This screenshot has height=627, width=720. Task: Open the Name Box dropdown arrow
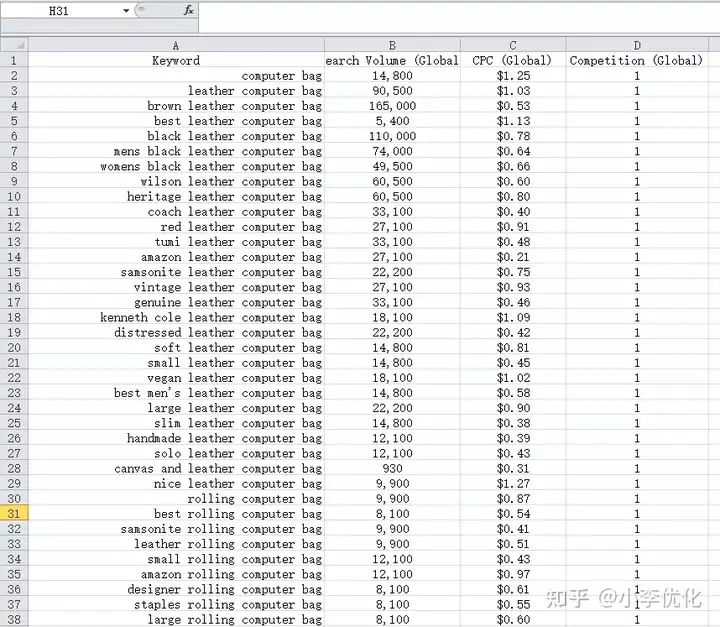126,11
